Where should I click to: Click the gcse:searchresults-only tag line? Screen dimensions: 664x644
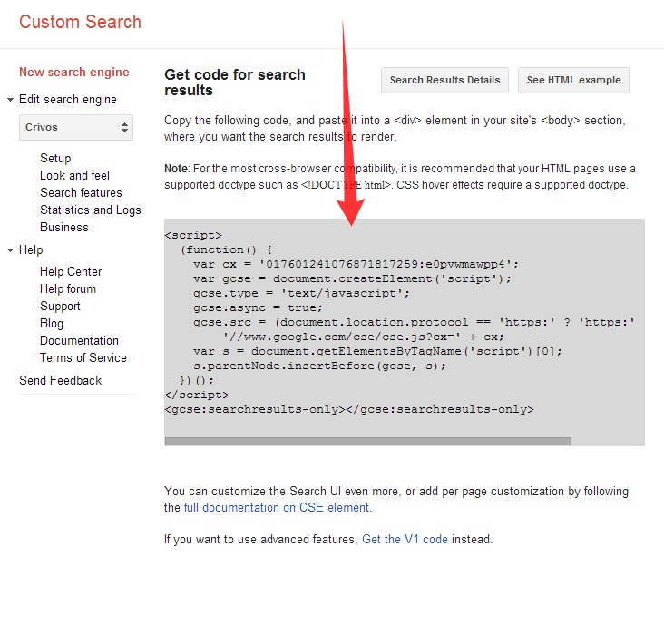click(349, 409)
